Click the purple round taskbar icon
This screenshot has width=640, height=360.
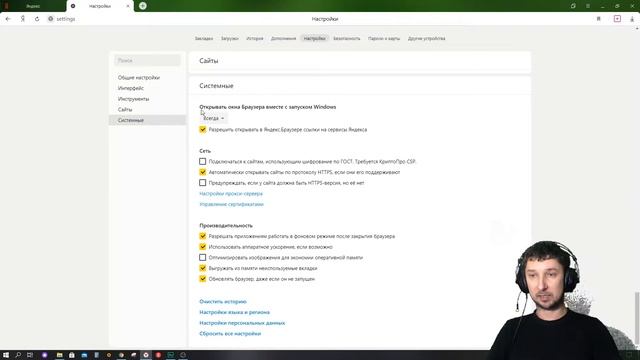(x=44, y=355)
